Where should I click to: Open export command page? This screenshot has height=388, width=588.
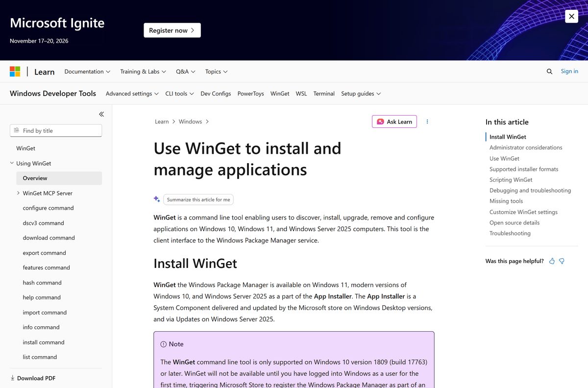click(x=44, y=253)
